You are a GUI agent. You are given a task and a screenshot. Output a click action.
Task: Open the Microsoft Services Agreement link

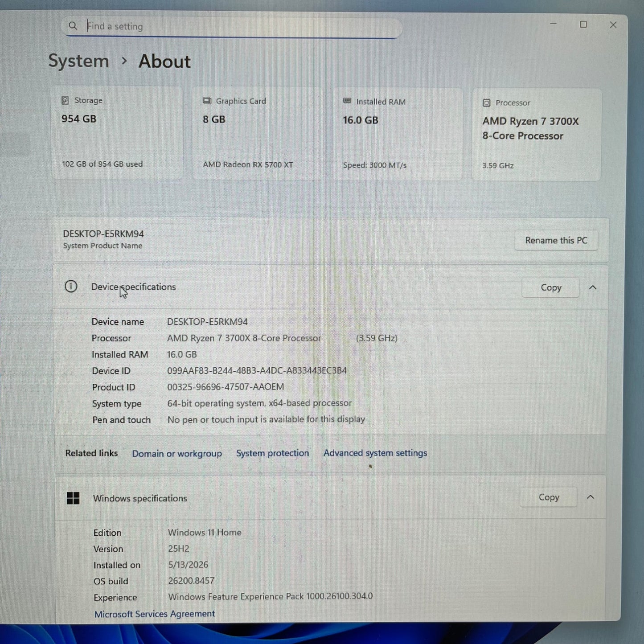click(x=155, y=614)
